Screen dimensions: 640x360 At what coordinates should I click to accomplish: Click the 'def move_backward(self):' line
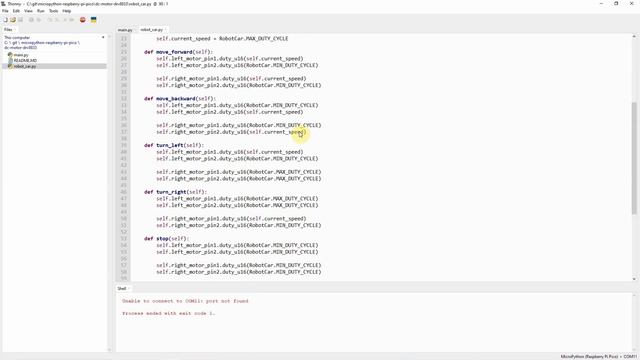[180, 98]
